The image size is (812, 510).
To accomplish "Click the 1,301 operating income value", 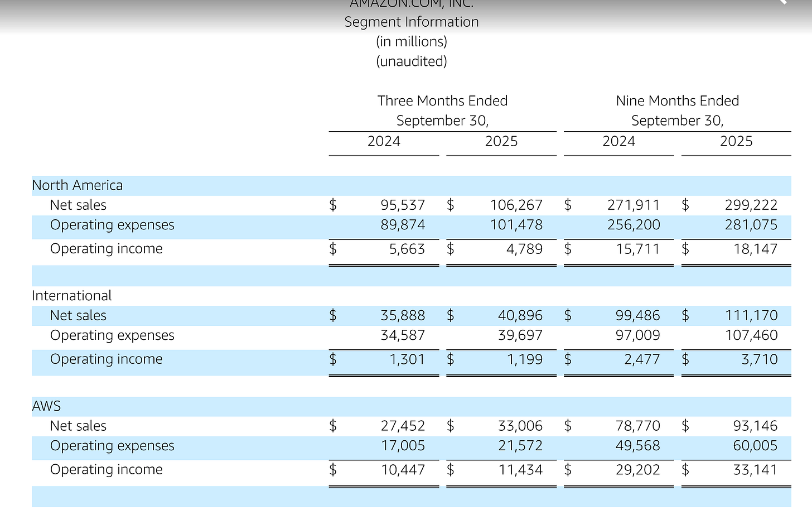I will [x=407, y=359].
